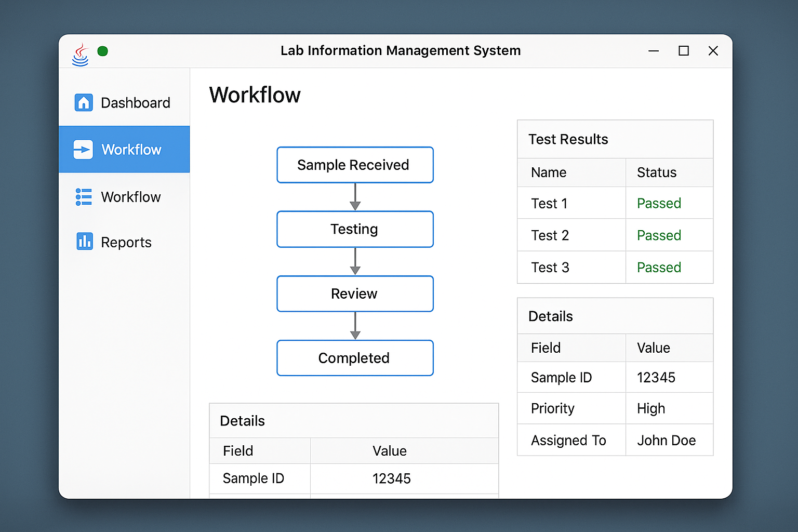Click the Dashboard home icon
Viewport: 798px width, 532px height.
84,102
